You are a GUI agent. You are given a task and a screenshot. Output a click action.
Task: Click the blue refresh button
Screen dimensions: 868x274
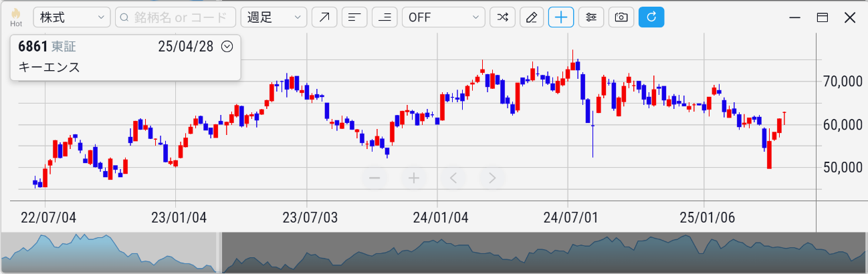pos(651,17)
